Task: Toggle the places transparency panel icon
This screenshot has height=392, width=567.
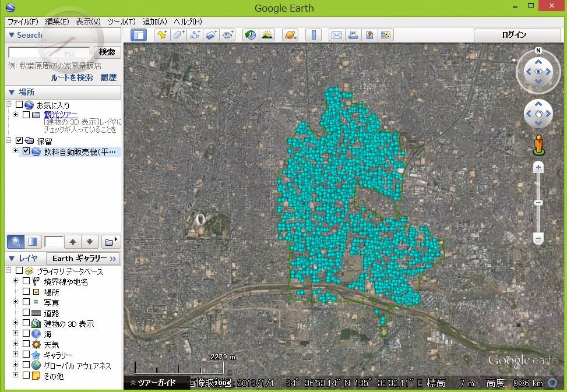Action: point(33,242)
